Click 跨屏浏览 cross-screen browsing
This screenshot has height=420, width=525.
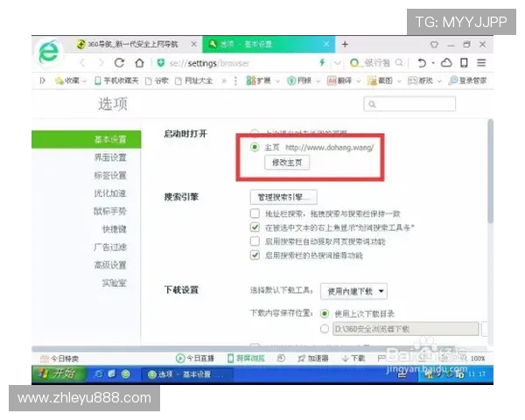click(246, 359)
